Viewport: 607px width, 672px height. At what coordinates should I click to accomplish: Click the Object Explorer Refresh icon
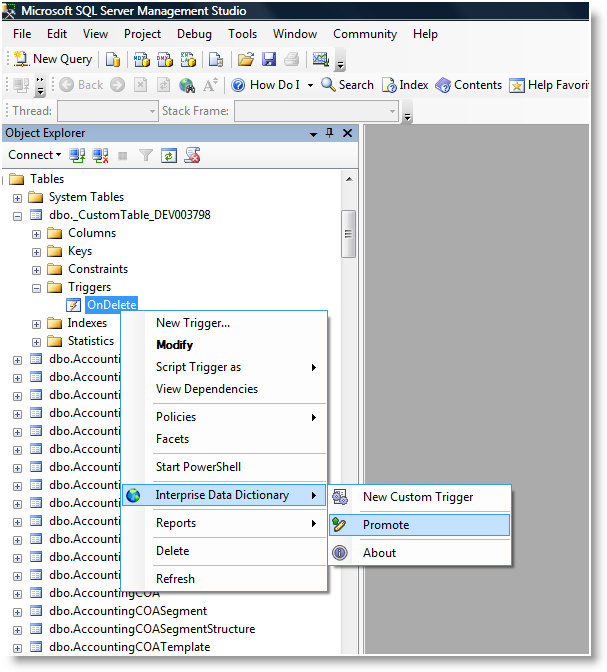pos(168,155)
